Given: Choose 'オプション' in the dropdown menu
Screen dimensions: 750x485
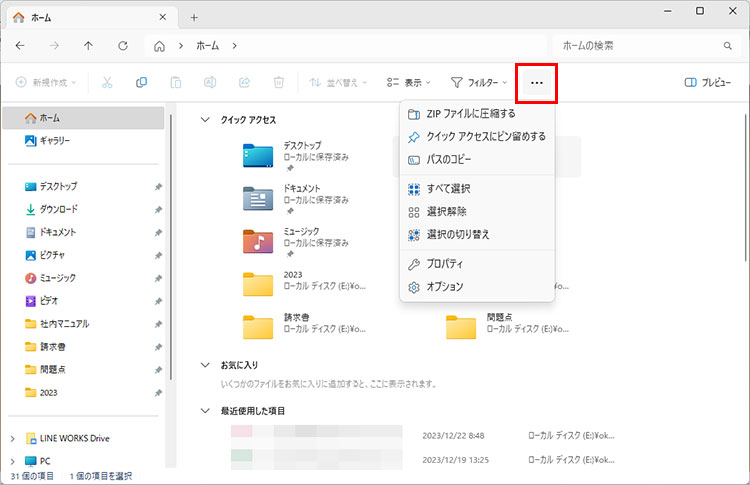Looking at the screenshot, I should [445, 287].
